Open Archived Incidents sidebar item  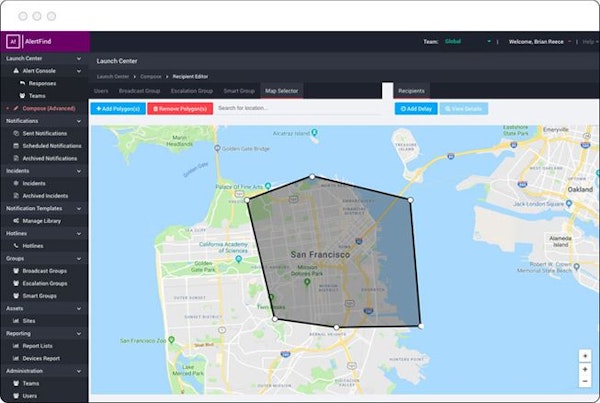tap(45, 196)
